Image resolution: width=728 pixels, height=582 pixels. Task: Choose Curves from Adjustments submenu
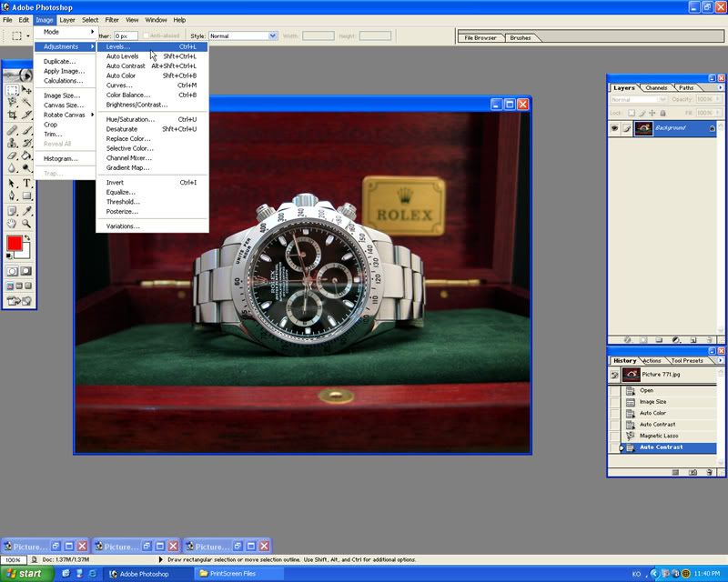coord(152,85)
